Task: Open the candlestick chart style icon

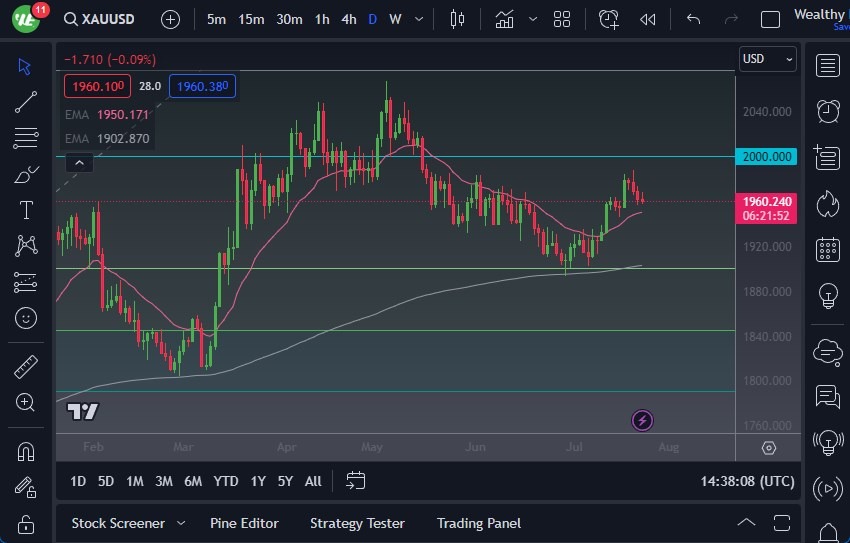Action: 458,19
